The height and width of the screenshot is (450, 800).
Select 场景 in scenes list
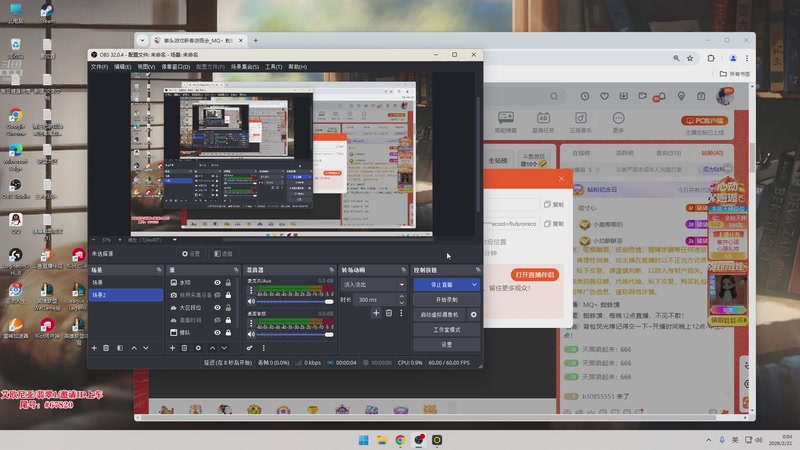pyautogui.click(x=126, y=283)
